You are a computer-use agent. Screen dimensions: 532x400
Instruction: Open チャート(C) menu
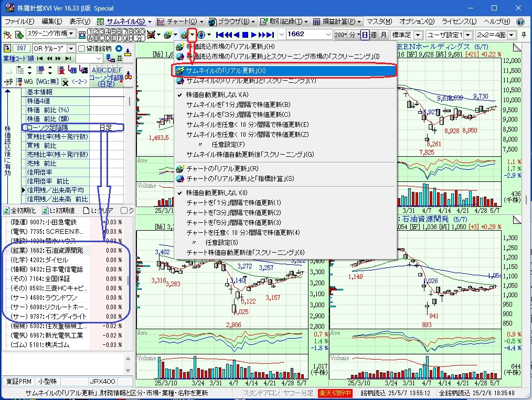pos(180,21)
